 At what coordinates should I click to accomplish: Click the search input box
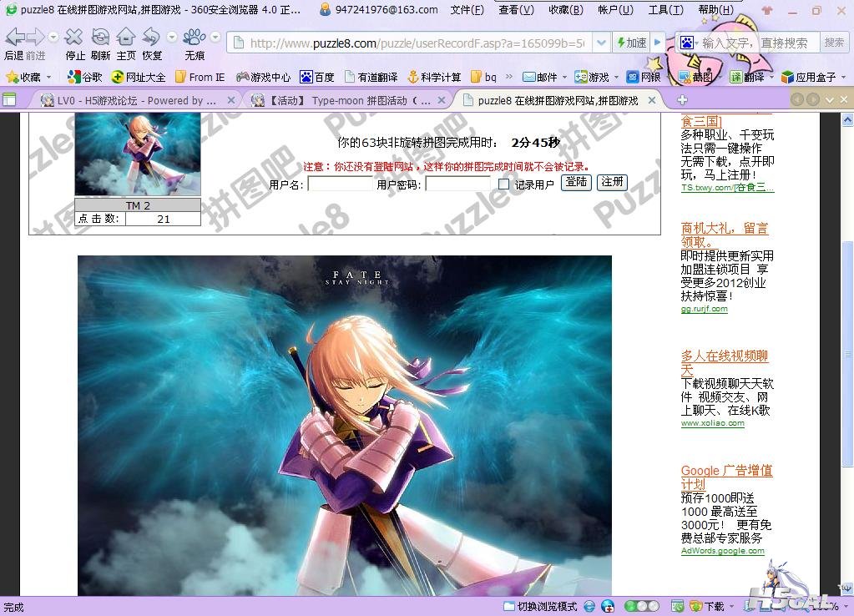pos(757,43)
